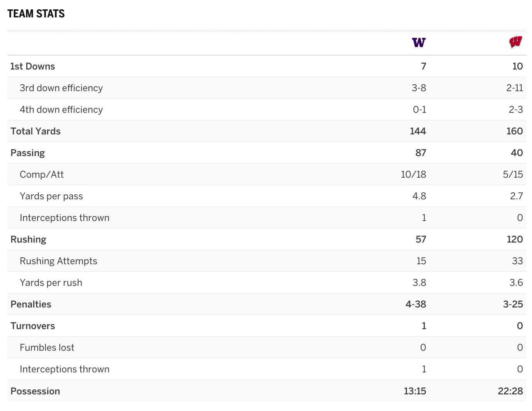Click the Possession row label
532x411 pixels.
pyautogui.click(x=35, y=391)
